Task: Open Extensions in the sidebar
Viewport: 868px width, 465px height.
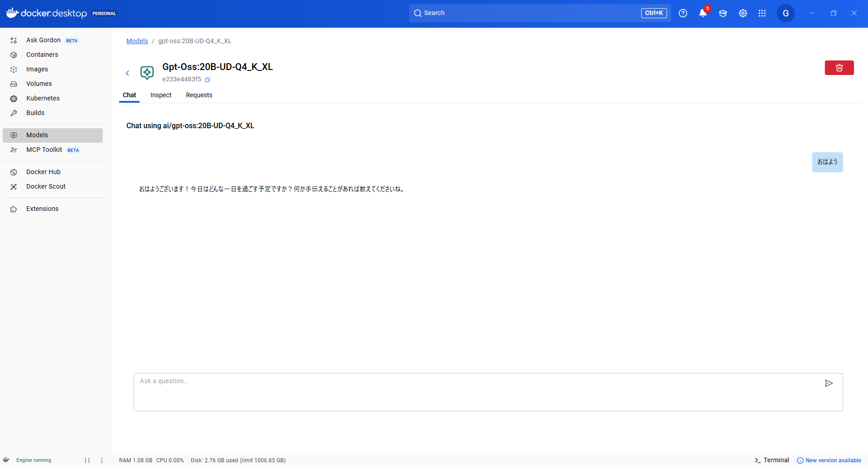Action: [53, 209]
